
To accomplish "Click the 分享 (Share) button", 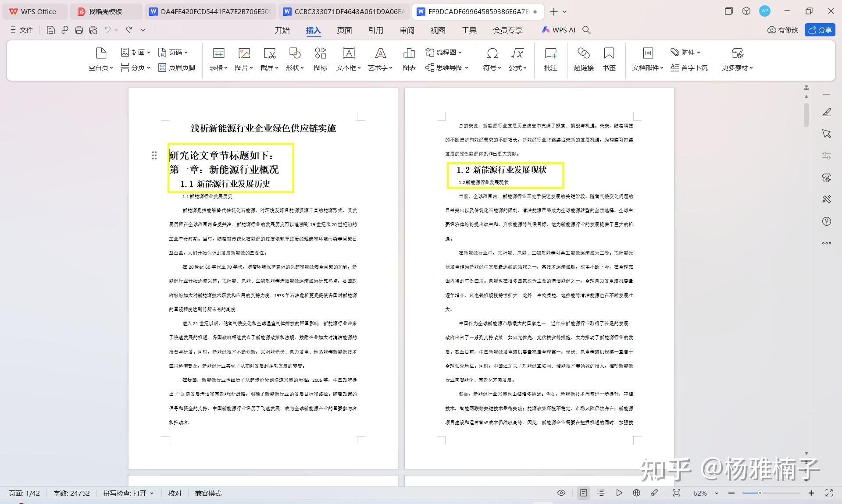I will [820, 30].
